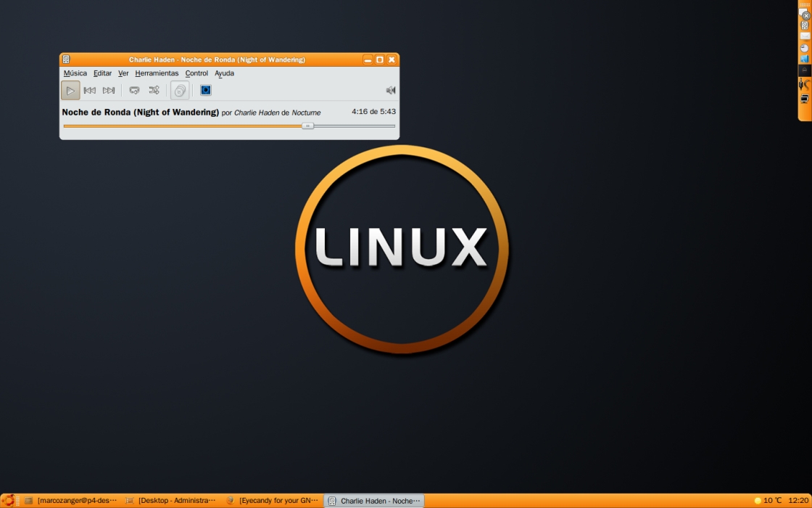Switch to Desktop - Administra taskbar window
Image resolution: width=812 pixels, height=508 pixels.
pos(171,501)
